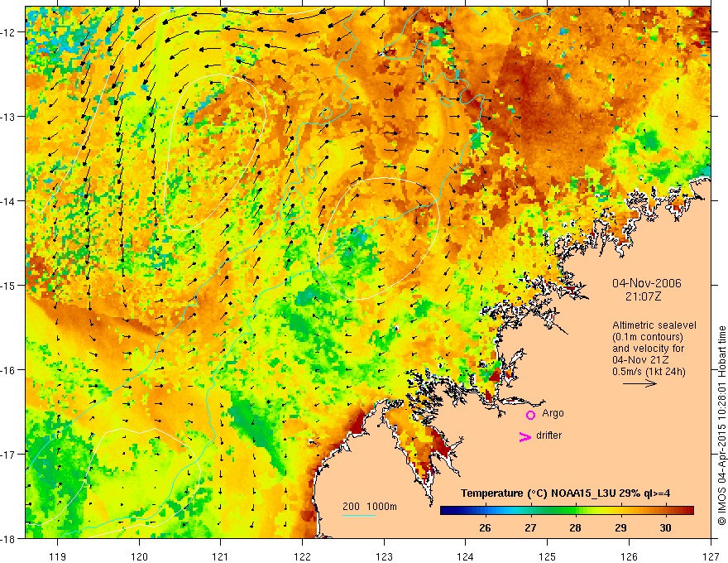This screenshot has height=563, width=728.
Task: Click the '04-Nov-2006' date label
Action: point(647,283)
